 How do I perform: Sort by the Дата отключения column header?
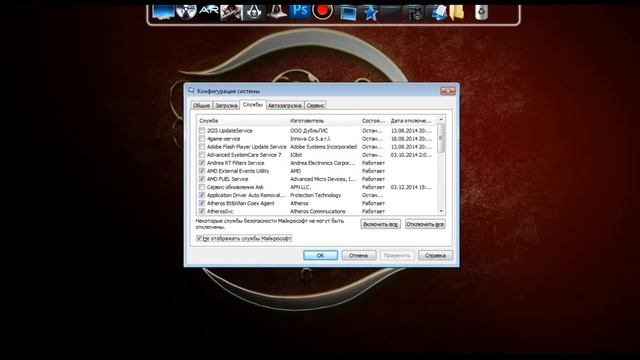pyautogui.click(x=412, y=121)
